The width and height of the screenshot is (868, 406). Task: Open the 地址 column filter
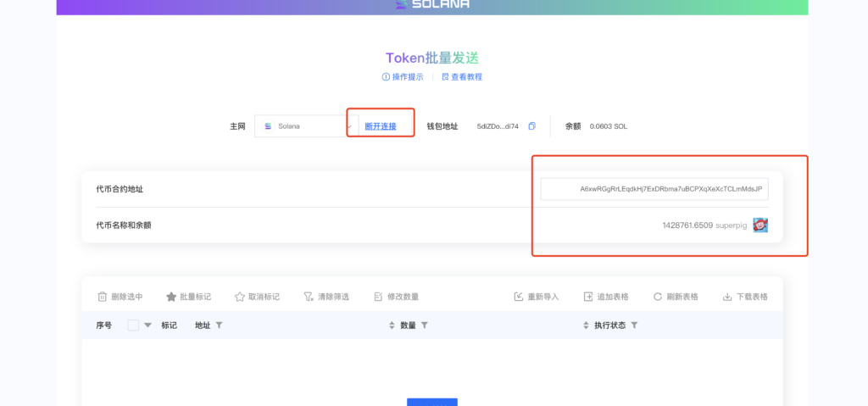pos(220,325)
